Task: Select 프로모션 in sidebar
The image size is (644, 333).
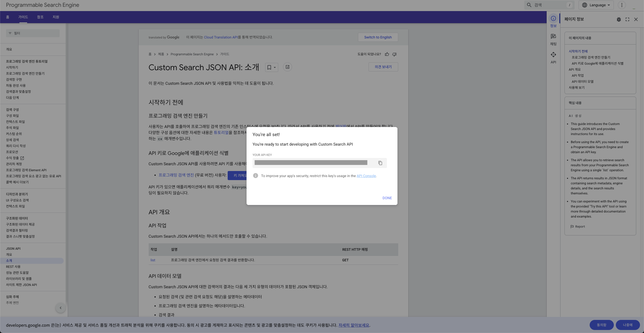Action: click(x=12, y=152)
